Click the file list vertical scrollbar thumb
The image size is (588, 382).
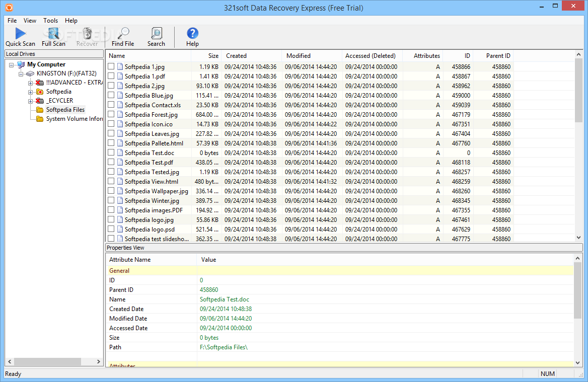coord(578,91)
